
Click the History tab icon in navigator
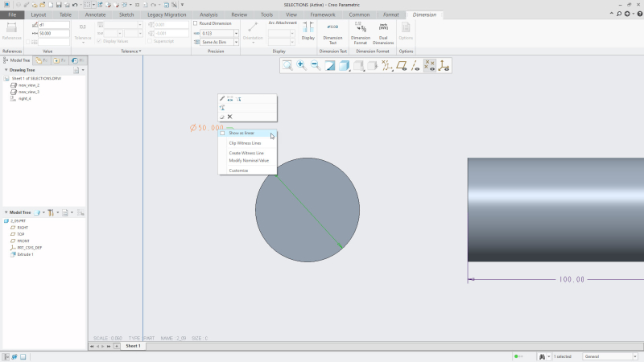[x=77, y=60]
